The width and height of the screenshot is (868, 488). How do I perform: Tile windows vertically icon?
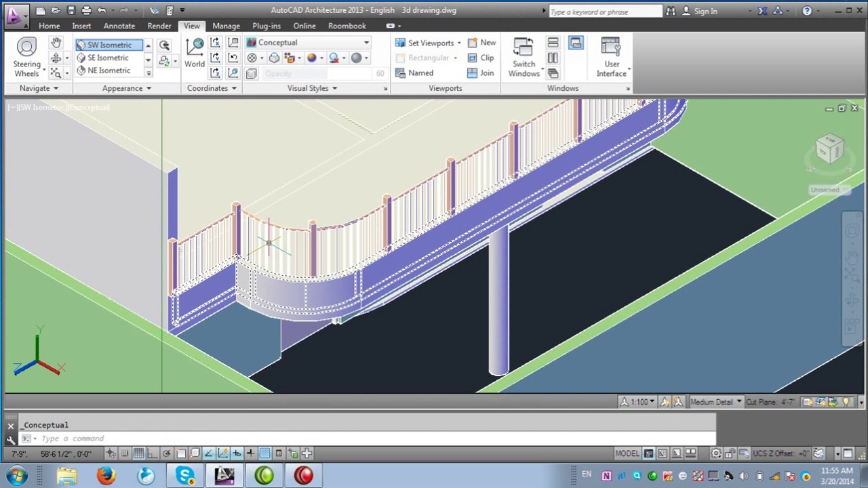553,58
